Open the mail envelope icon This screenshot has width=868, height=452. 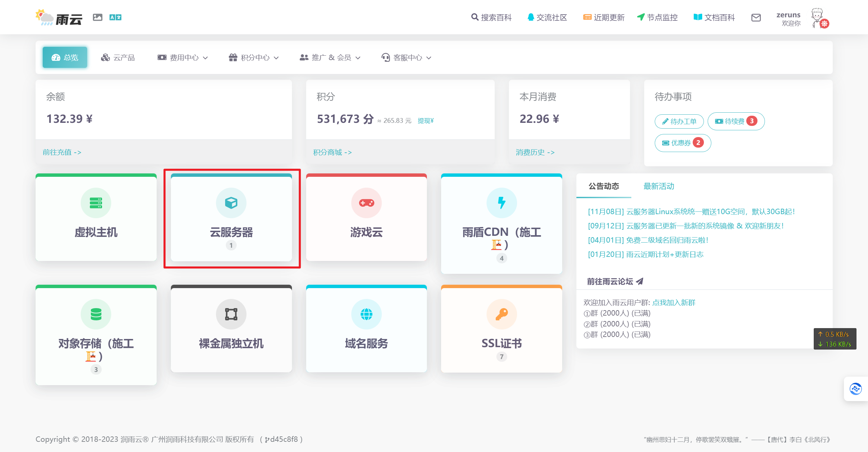[756, 18]
